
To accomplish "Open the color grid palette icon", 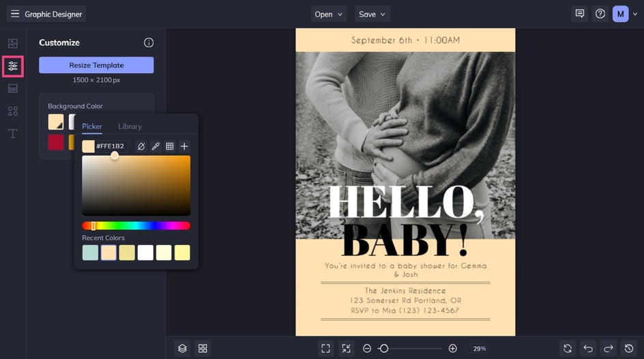I will pyautogui.click(x=170, y=146).
